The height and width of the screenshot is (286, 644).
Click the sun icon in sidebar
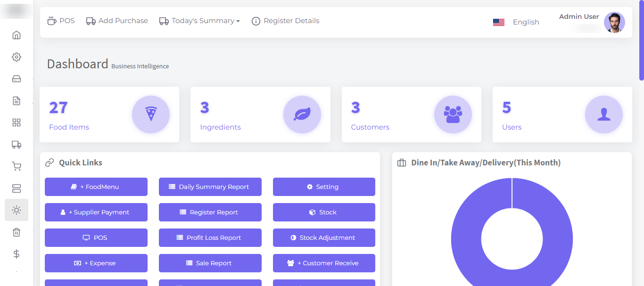(17, 210)
